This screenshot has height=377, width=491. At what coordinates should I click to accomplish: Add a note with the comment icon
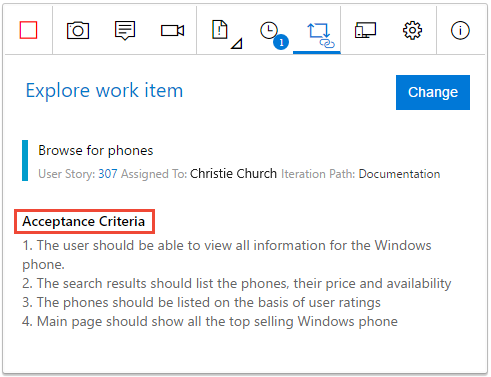pos(125,30)
